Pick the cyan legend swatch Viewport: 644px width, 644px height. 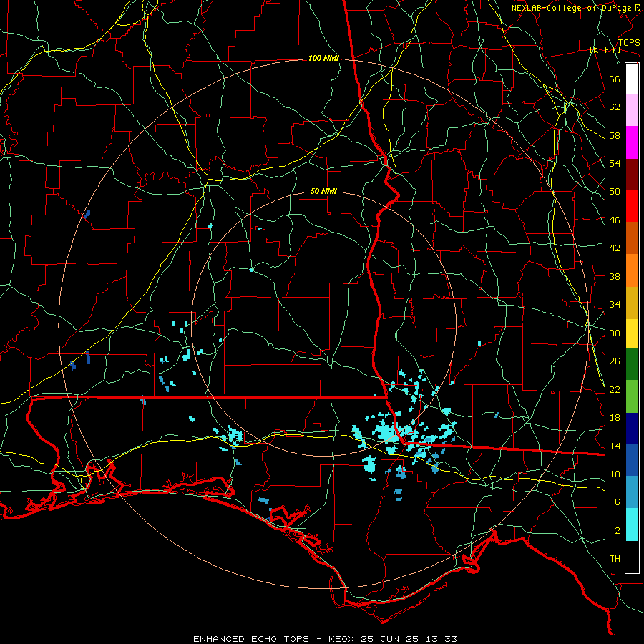(632, 525)
